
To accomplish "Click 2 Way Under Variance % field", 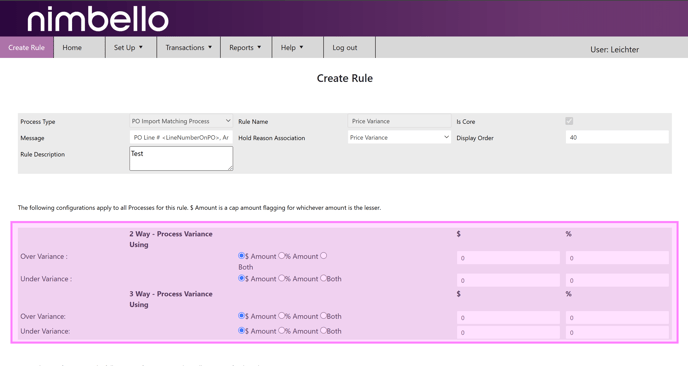I will [x=617, y=280].
